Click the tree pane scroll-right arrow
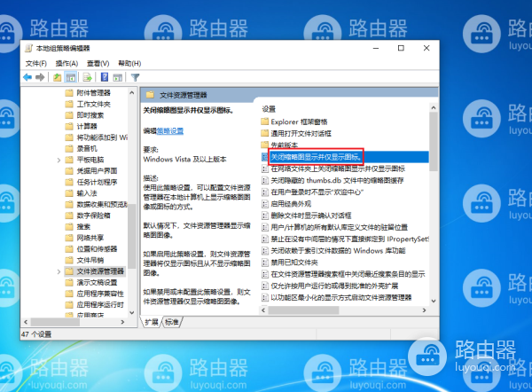This screenshot has width=532, height=392. click(122, 322)
